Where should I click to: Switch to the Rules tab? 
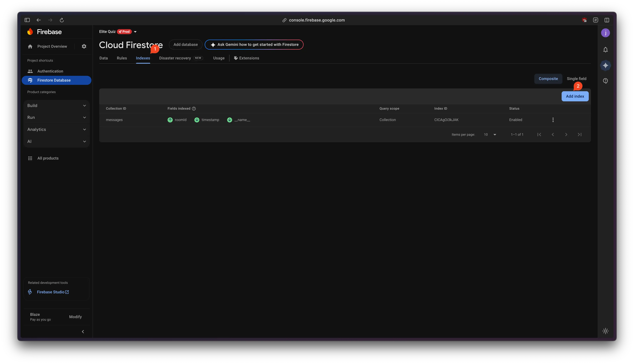coord(122,58)
